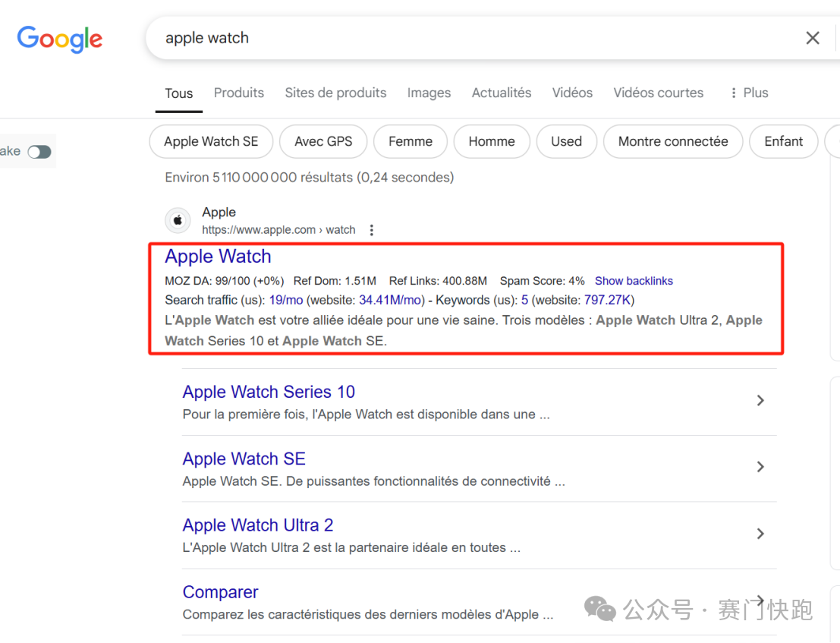Screen dimensions: 840x643
Task: Click the Ref Dom: 1.51M value
Action: (x=335, y=281)
